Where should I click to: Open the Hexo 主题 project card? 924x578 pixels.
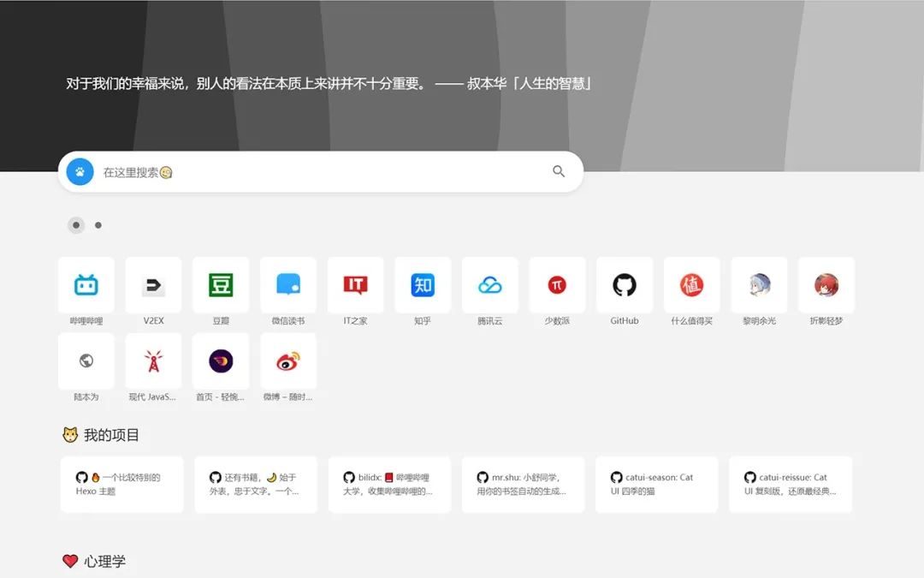[x=122, y=484]
